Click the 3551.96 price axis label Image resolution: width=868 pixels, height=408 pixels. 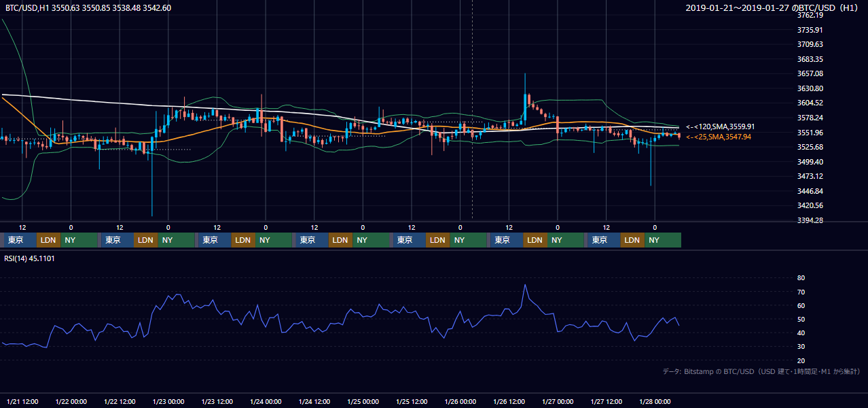click(x=810, y=133)
